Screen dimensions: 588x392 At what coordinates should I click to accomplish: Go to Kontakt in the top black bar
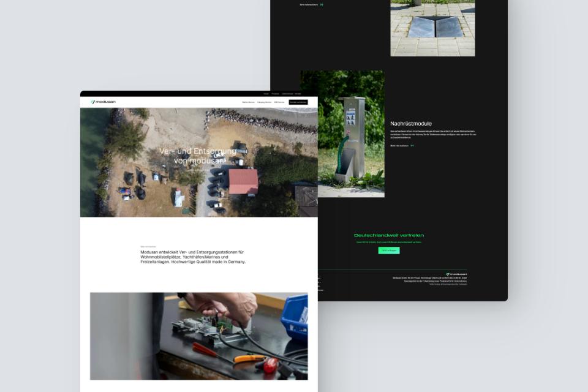click(x=298, y=94)
